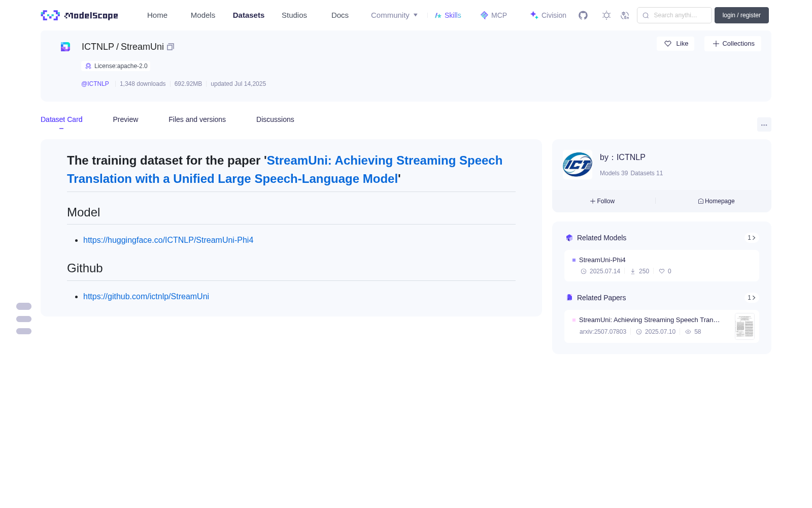Viewport: 812px width, 508px height.
Task: Click login / register button
Action: click(x=741, y=15)
